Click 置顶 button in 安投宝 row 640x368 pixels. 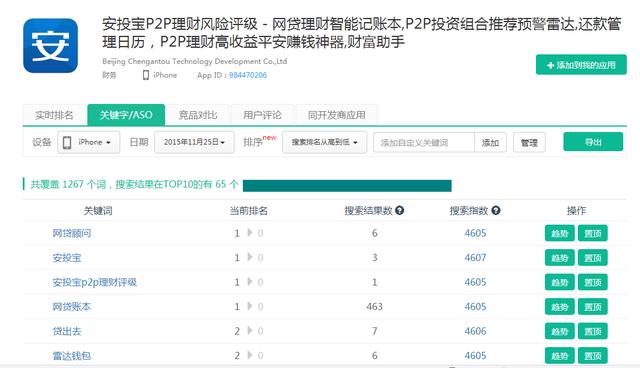pyautogui.click(x=593, y=258)
